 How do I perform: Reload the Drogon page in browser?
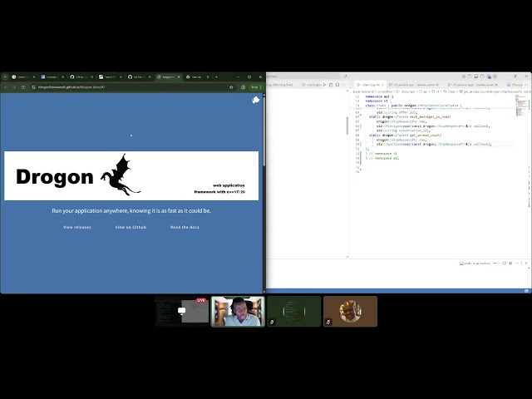pyautogui.click(x=23, y=87)
